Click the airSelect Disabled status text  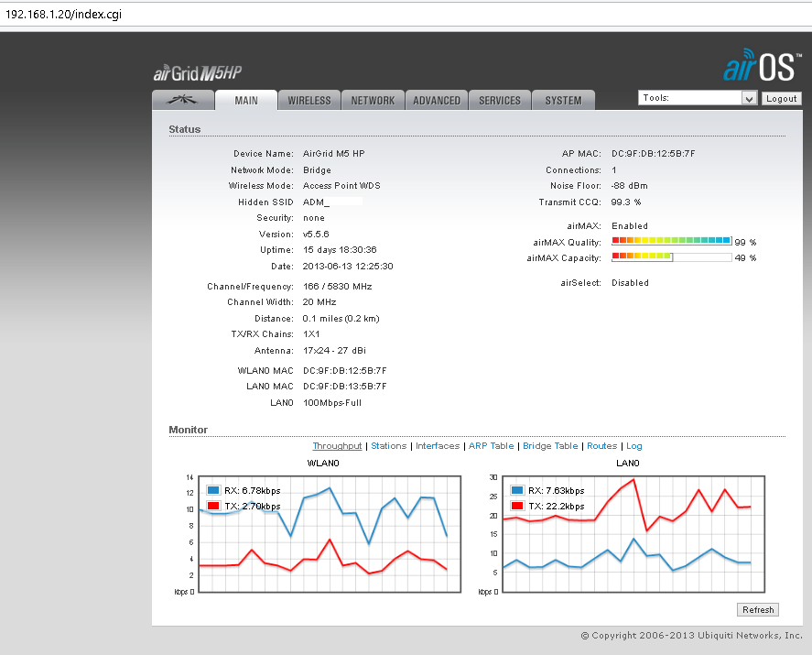pyautogui.click(x=630, y=283)
